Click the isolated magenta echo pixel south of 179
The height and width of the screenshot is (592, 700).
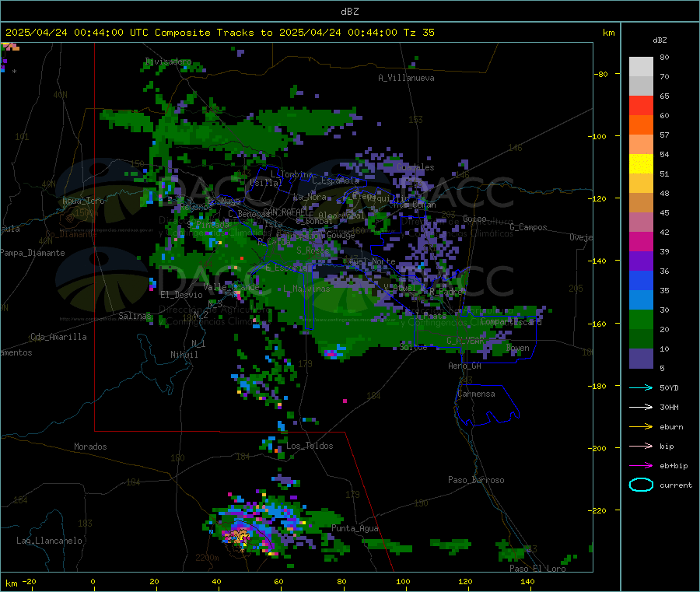[x=345, y=401]
